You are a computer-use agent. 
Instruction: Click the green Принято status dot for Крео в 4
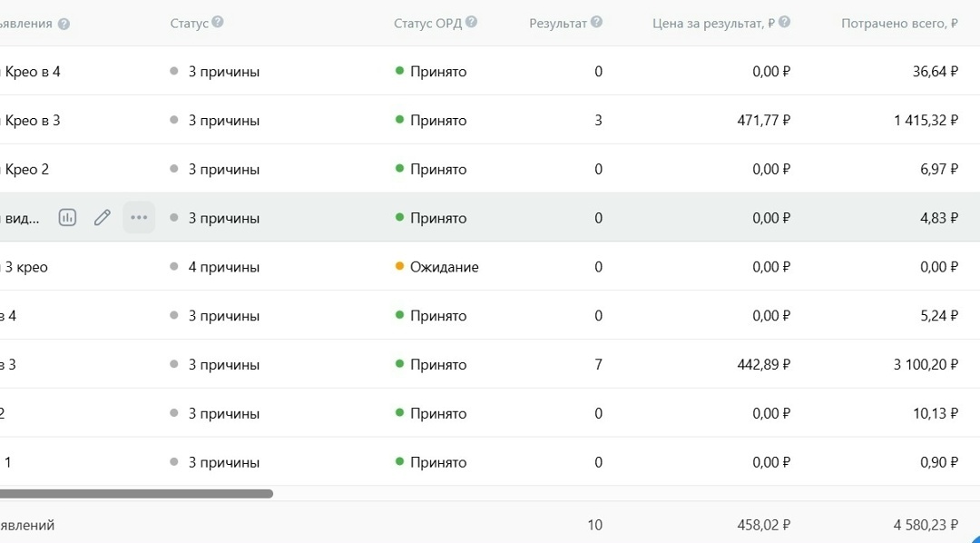click(x=399, y=71)
